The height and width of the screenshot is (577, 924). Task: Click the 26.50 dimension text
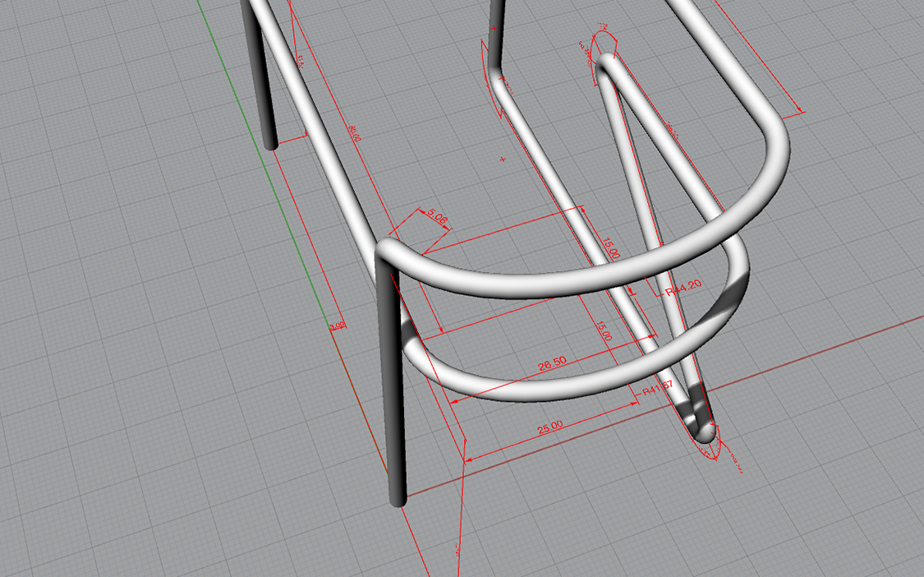[x=552, y=364]
